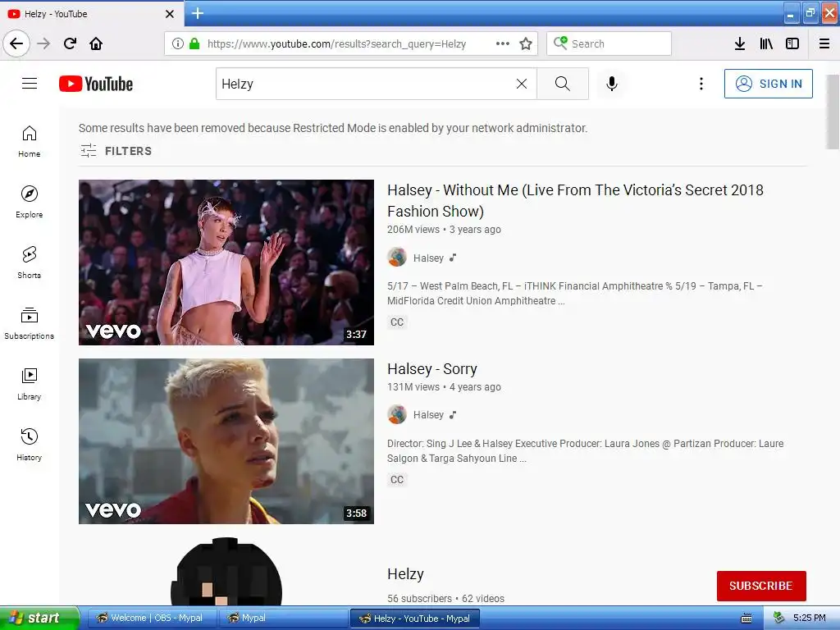Click the 5:25 PM taskbar clock

pos(809,619)
